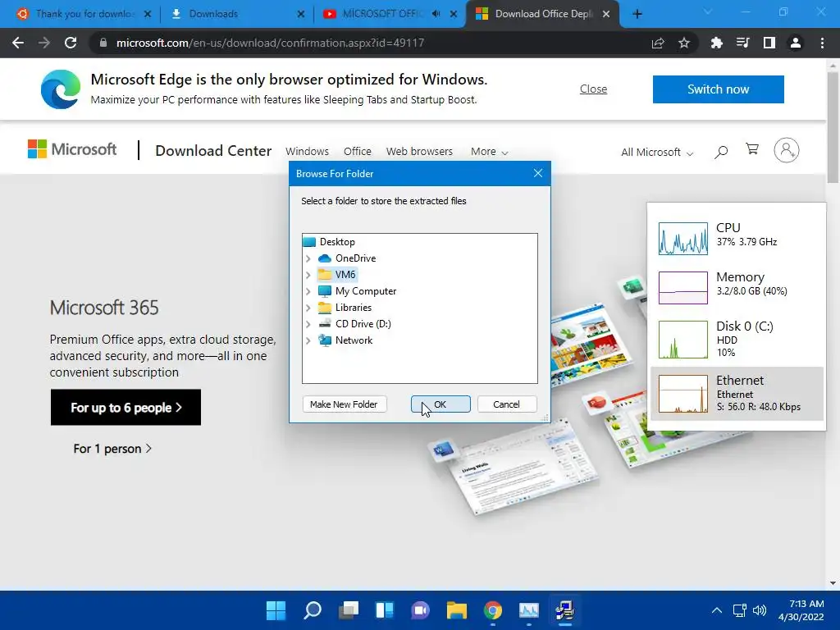The image size is (840, 630).
Task: Open a new browser tab
Action: pyautogui.click(x=637, y=14)
